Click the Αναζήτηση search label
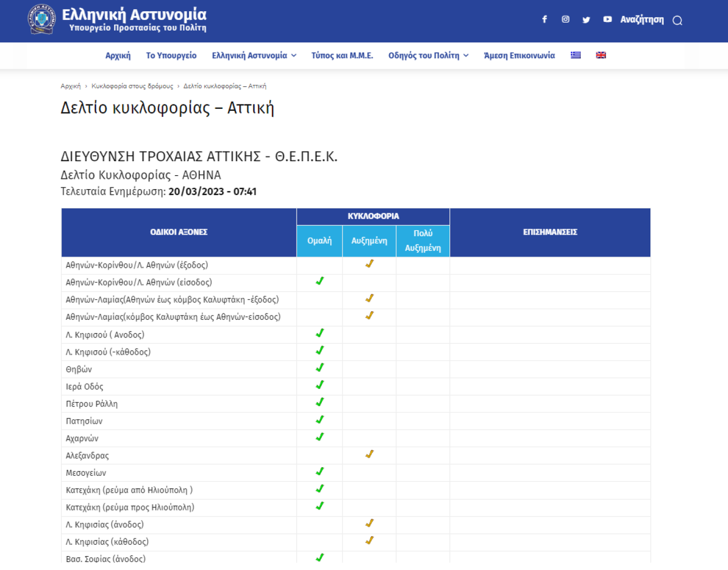 point(642,20)
